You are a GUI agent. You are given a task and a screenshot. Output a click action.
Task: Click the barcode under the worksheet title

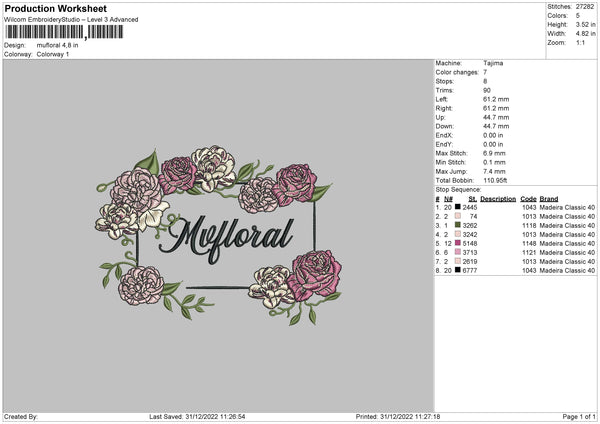(x=64, y=32)
